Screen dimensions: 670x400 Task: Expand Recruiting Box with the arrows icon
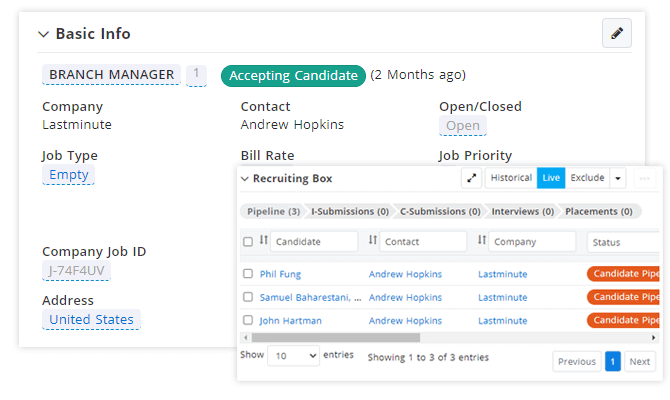tap(472, 178)
